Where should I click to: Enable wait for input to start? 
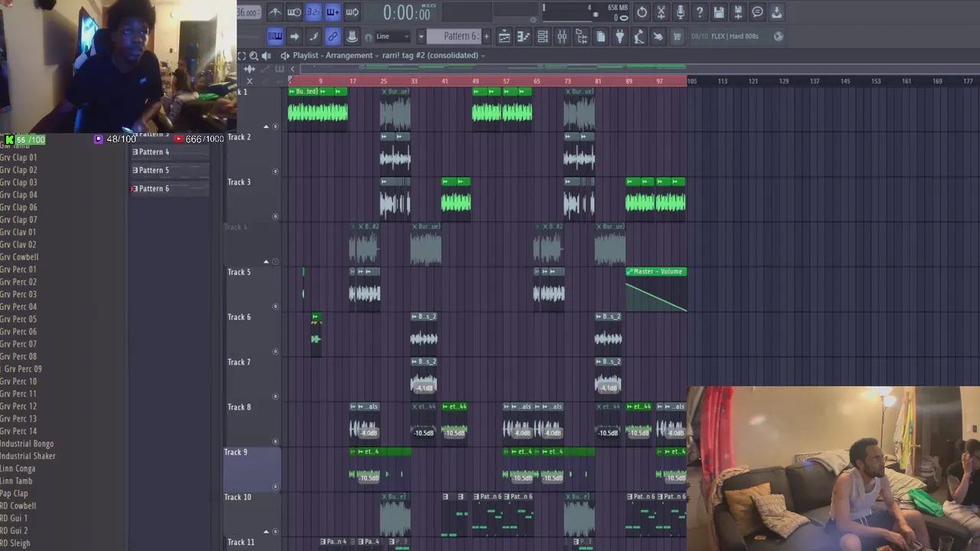pyautogui.click(x=294, y=11)
